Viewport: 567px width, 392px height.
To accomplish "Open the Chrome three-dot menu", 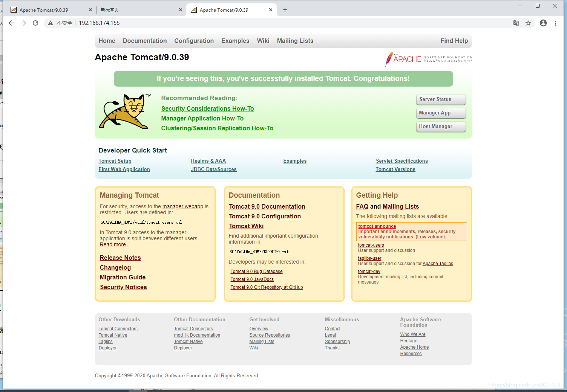I will coord(555,23).
